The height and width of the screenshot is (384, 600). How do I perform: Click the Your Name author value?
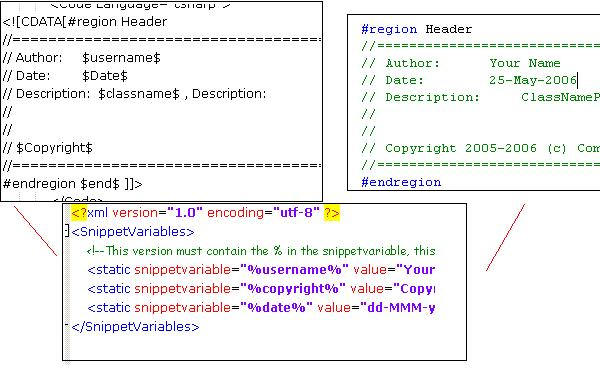click(525, 63)
